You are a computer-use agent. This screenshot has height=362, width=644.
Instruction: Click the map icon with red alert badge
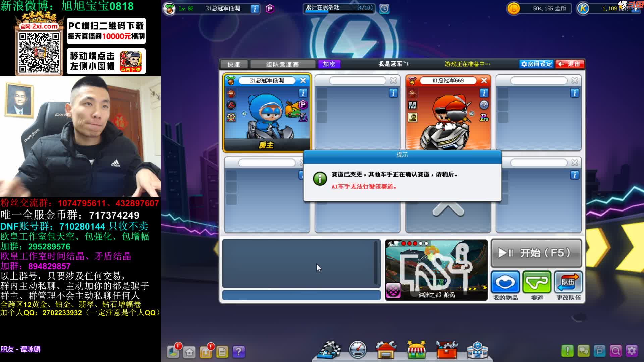coord(174,351)
